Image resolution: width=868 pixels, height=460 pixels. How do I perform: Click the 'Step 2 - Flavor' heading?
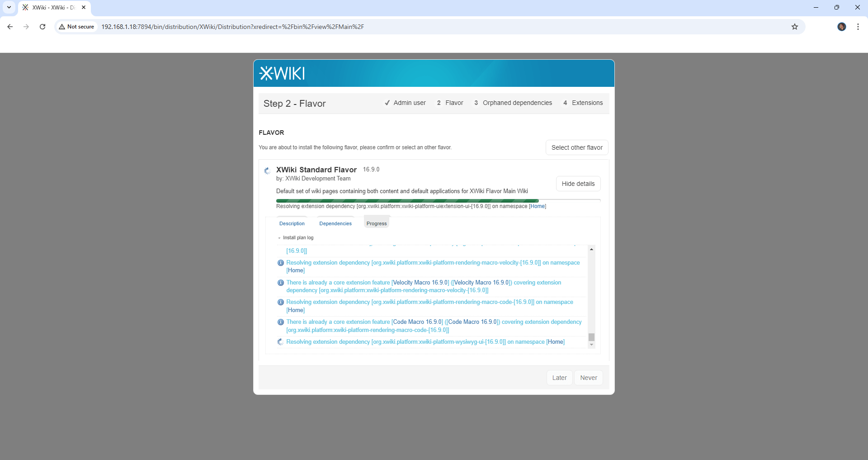295,104
